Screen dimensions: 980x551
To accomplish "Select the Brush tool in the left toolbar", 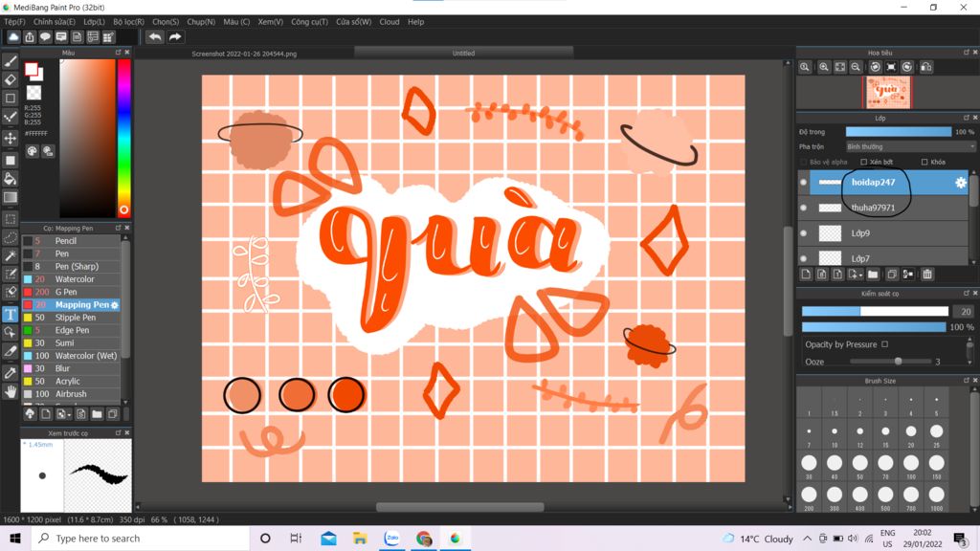I will point(10,61).
